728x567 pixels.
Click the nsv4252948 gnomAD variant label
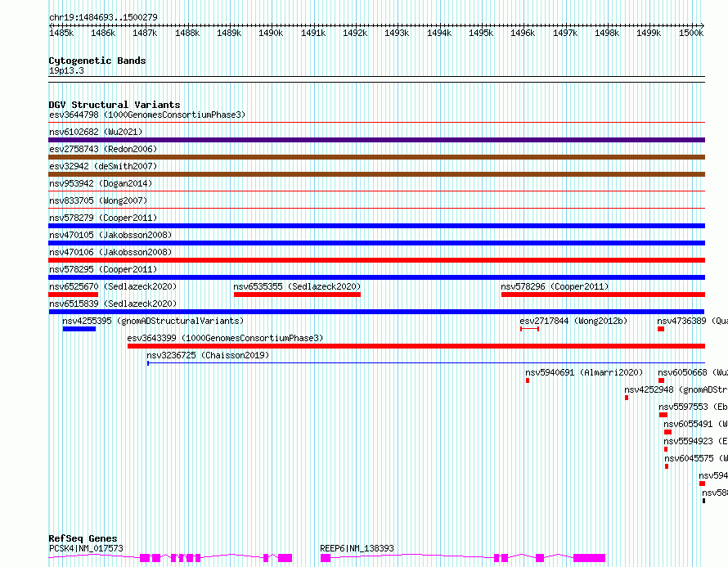coord(676,389)
